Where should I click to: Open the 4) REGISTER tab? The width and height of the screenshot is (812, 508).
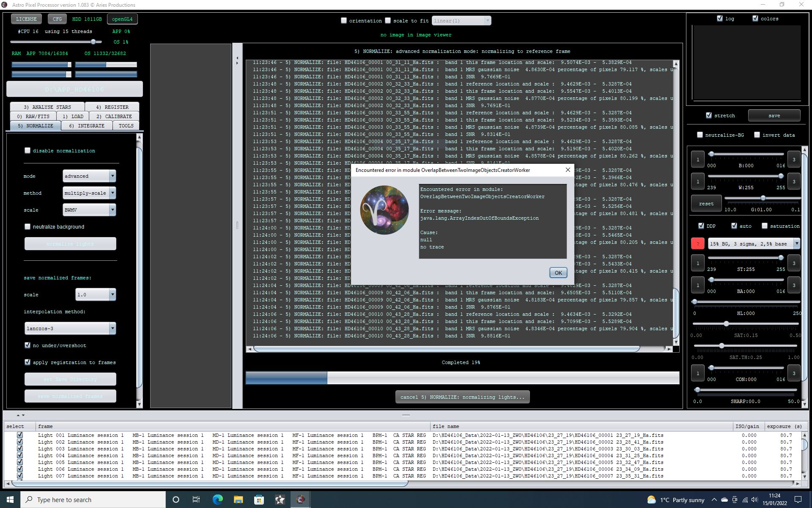[x=112, y=107]
